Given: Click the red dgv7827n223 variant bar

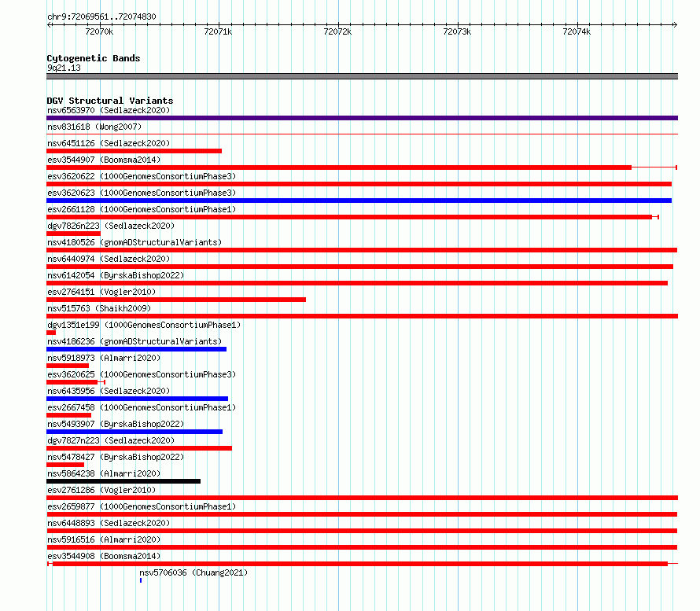Looking at the screenshot, I should tap(139, 448).
